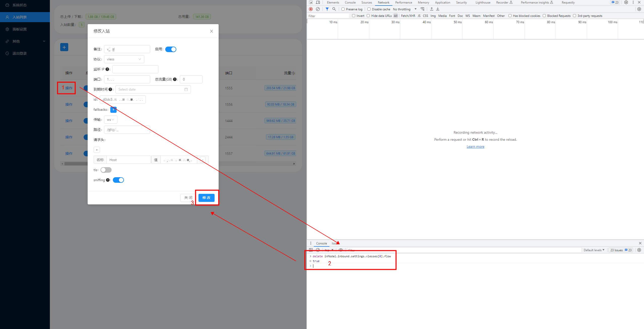Click the 修改 confirm button
This screenshot has width=644, height=329.
[206, 198]
